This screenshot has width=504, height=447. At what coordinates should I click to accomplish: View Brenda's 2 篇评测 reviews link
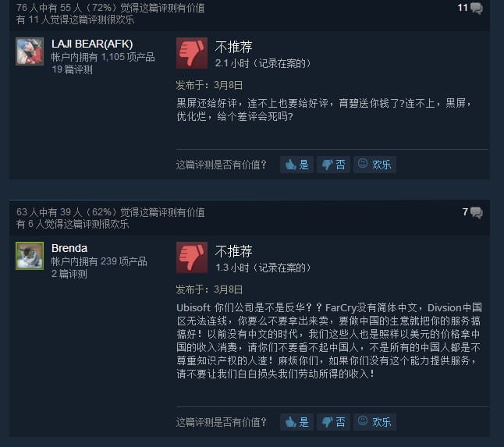pyautogui.click(x=69, y=274)
